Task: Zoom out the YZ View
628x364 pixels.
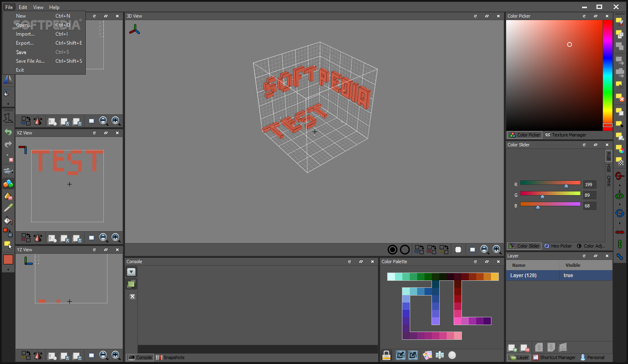Action: coord(103,355)
